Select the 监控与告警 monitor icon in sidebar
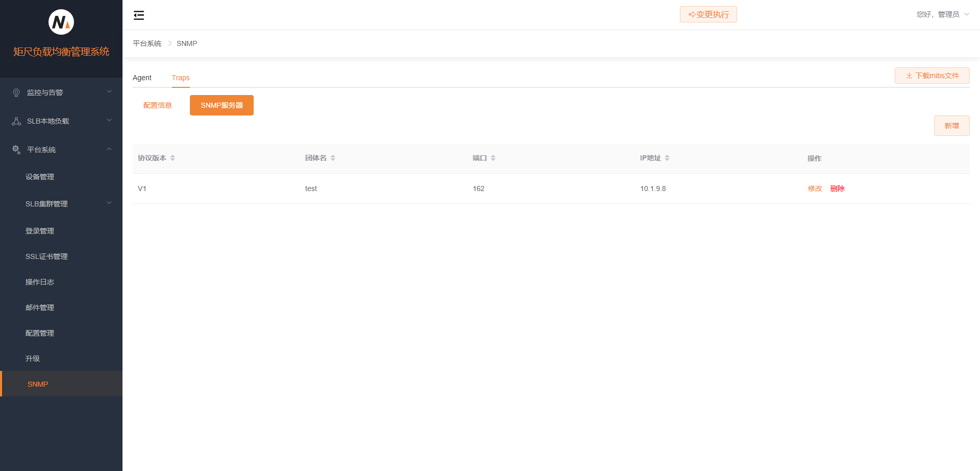980x471 pixels. click(15, 92)
